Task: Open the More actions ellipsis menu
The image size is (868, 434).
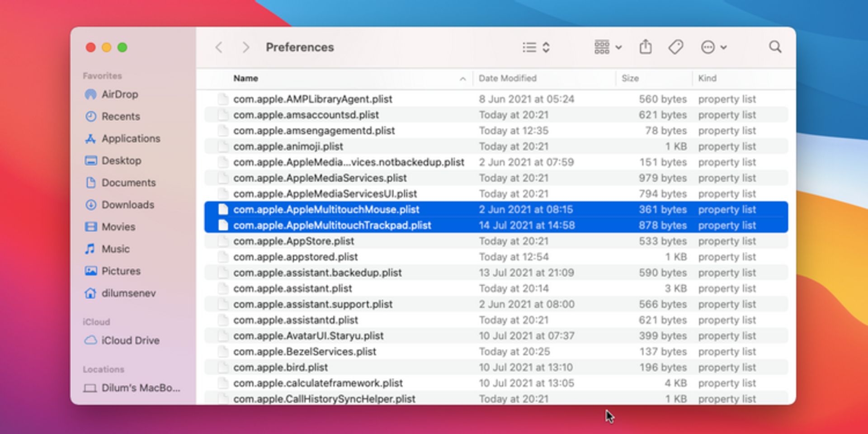Action: click(x=713, y=47)
